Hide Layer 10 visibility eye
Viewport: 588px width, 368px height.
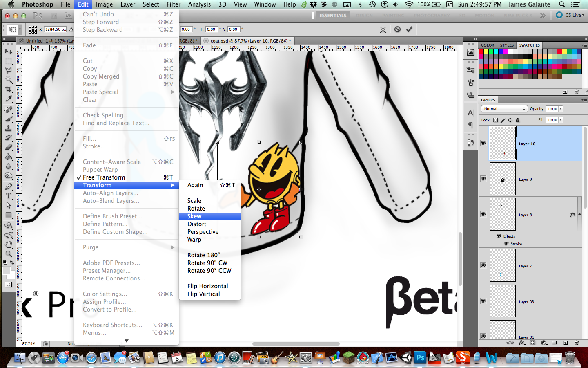click(x=483, y=143)
